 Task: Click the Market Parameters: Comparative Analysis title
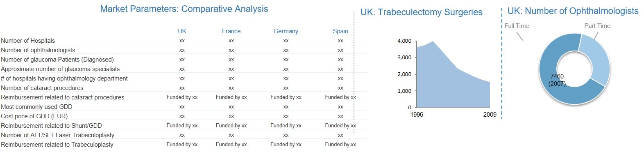pos(184,9)
